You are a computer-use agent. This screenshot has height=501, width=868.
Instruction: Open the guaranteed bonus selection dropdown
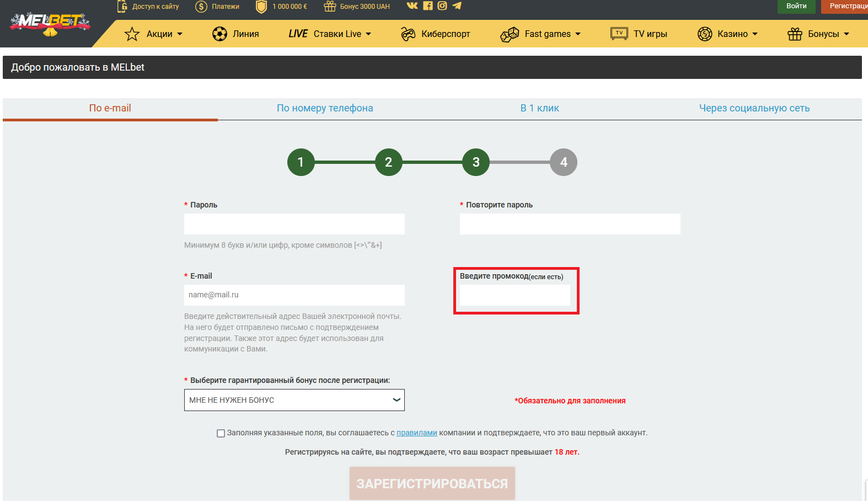(x=294, y=400)
